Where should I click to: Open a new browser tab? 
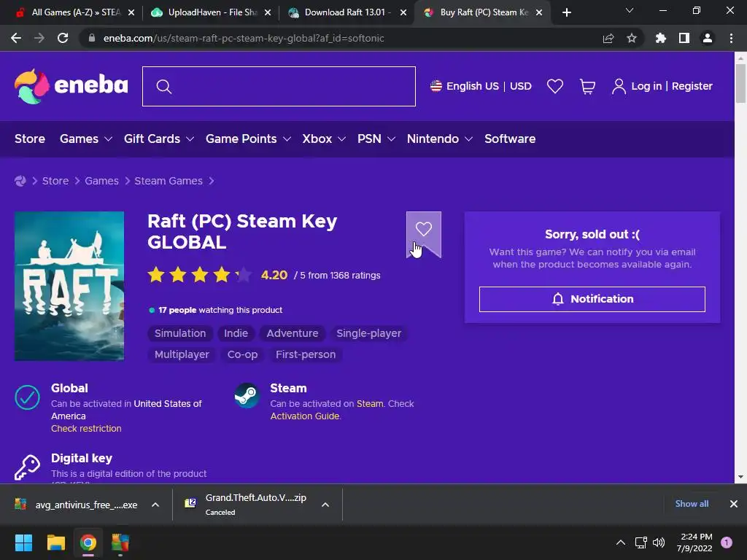click(566, 12)
